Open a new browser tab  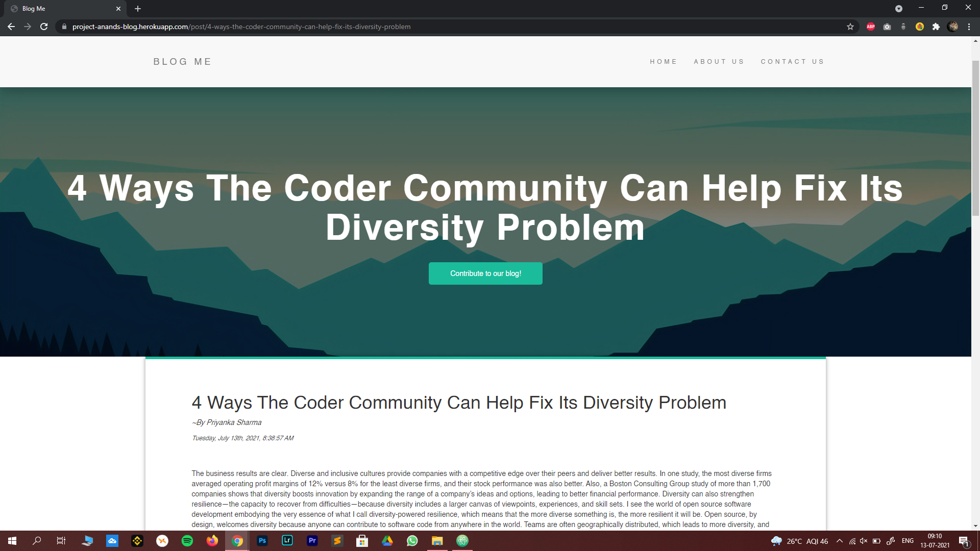click(138, 9)
